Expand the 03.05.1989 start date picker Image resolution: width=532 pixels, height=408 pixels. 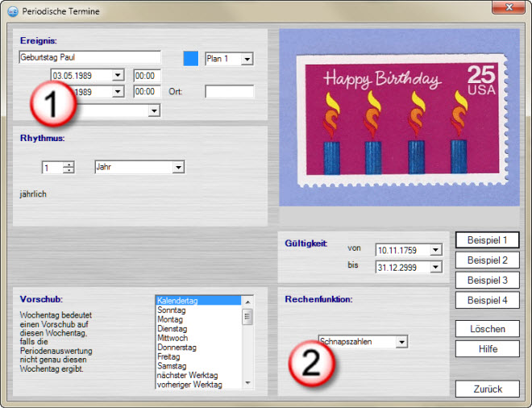coord(118,75)
